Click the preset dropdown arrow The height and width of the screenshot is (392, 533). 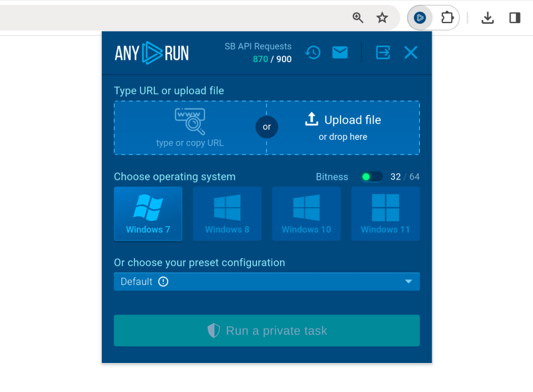409,281
